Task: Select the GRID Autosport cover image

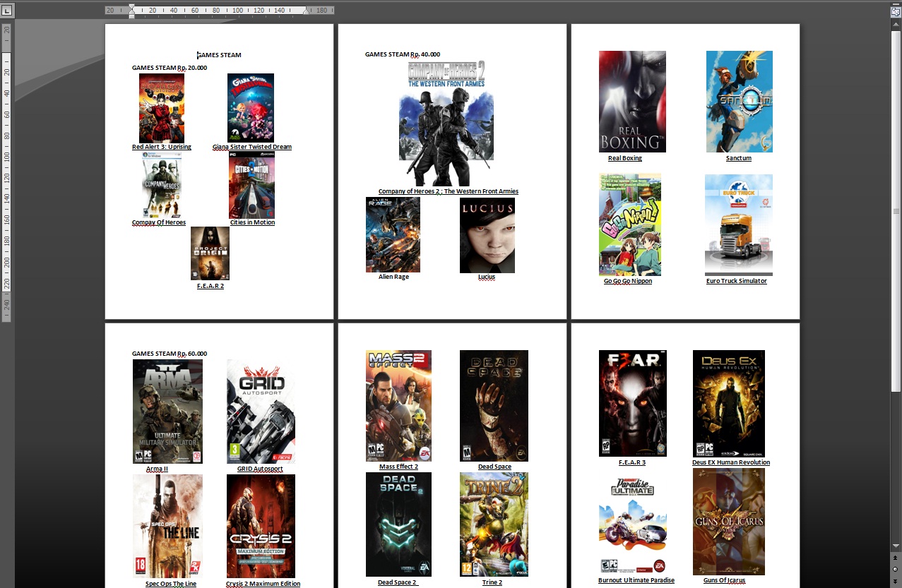Action: (x=261, y=412)
